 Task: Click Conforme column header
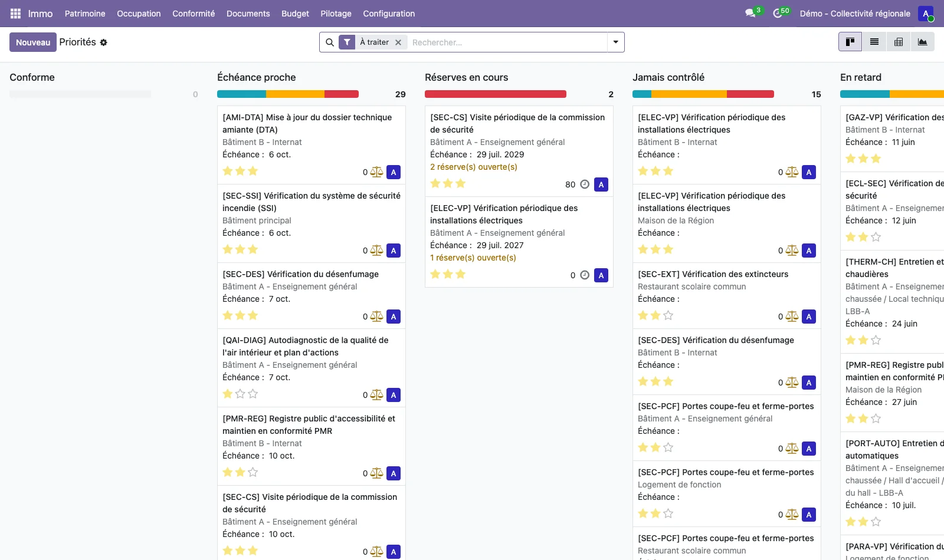pyautogui.click(x=32, y=77)
